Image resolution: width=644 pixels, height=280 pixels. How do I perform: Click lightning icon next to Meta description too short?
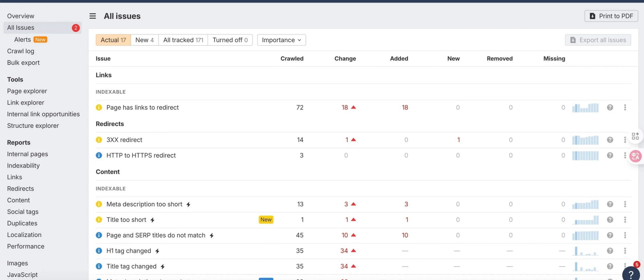pos(188,205)
